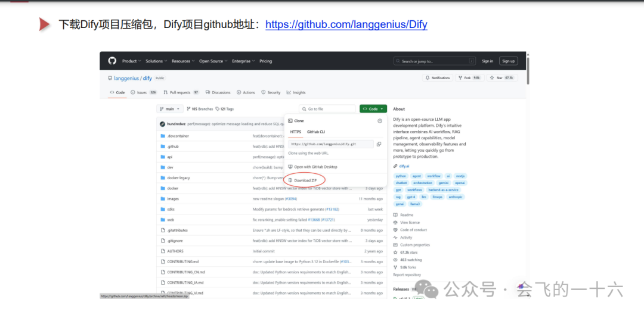
Task: Expand the Resources dropdown
Action: tap(183, 61)
